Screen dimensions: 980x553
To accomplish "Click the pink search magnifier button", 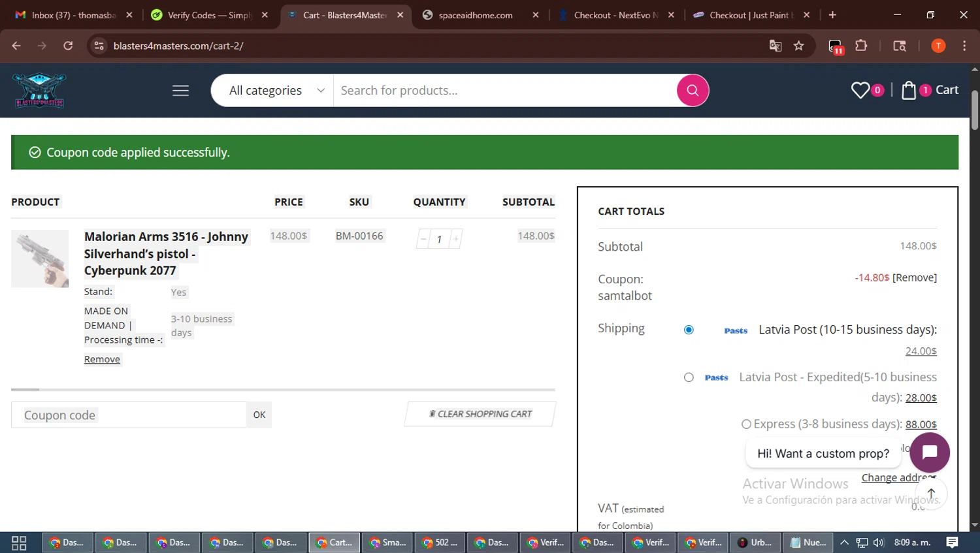I will pyautogui.click(x=693, y=90).
